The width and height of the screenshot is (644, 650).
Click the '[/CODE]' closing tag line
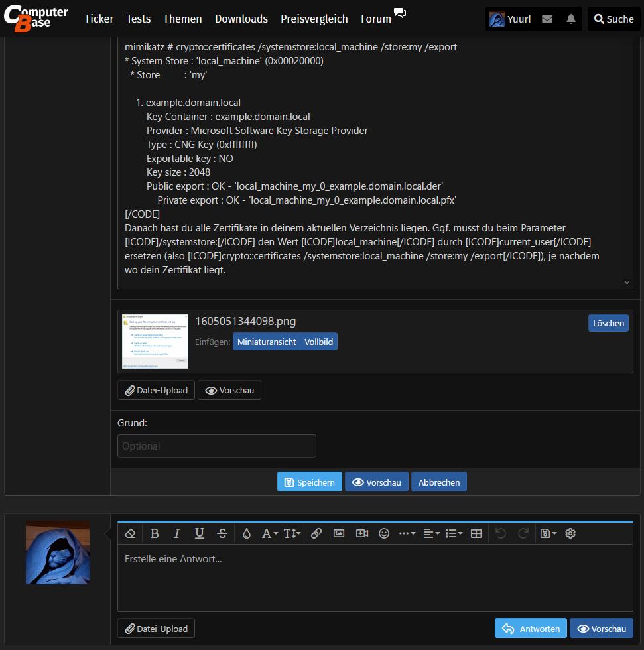point(142,214)
